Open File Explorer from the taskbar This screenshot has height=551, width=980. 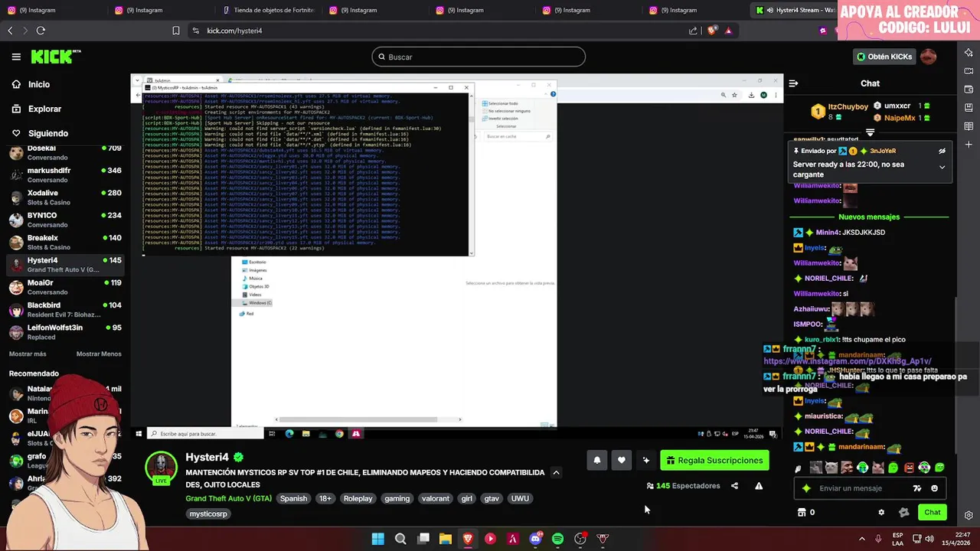[445, 539]
